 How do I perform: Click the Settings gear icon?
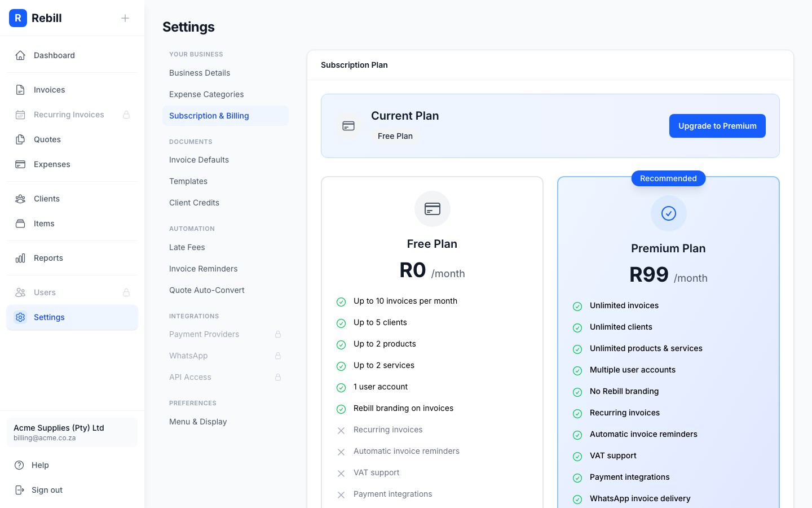click(20, 317)
